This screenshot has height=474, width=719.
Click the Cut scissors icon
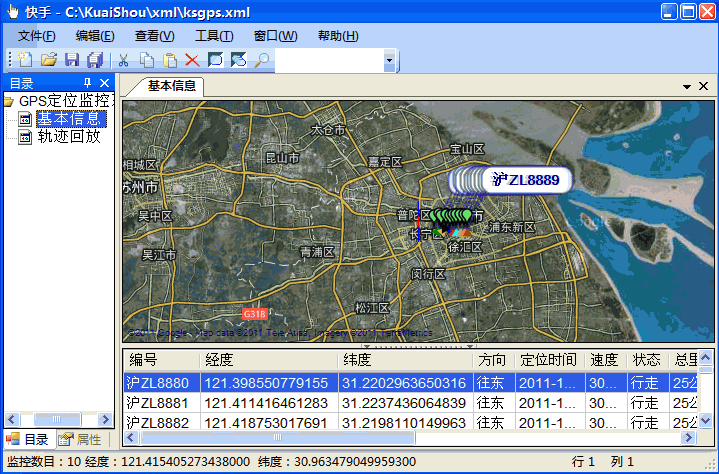(x=123, y=60)
